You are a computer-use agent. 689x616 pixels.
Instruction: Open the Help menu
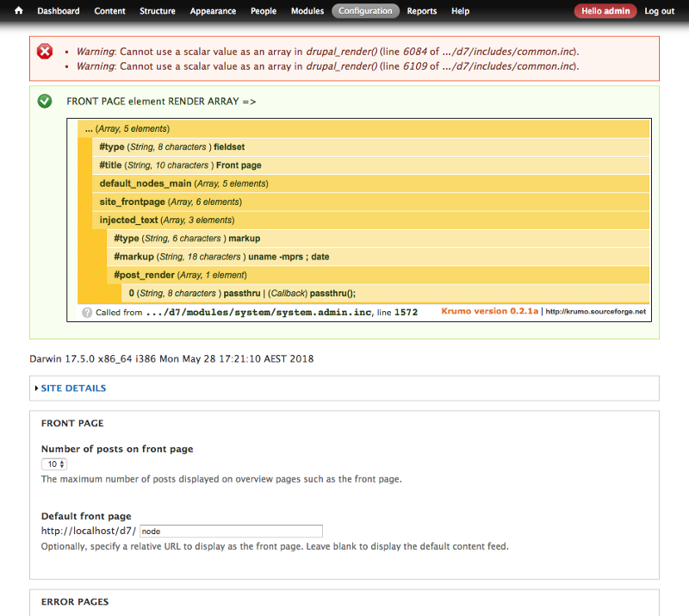click(460, 11)
